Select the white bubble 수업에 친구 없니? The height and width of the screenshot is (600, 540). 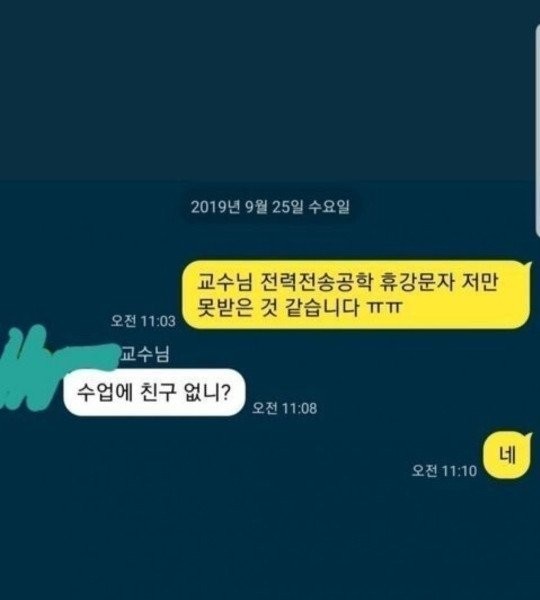[154, 392]
